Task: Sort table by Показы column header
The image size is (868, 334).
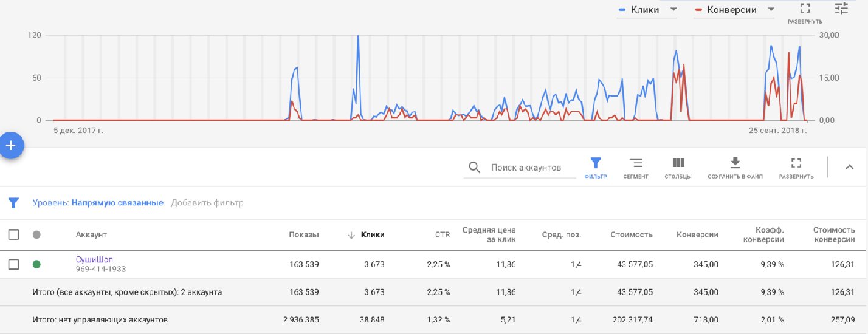Action: tap(303, 235)
